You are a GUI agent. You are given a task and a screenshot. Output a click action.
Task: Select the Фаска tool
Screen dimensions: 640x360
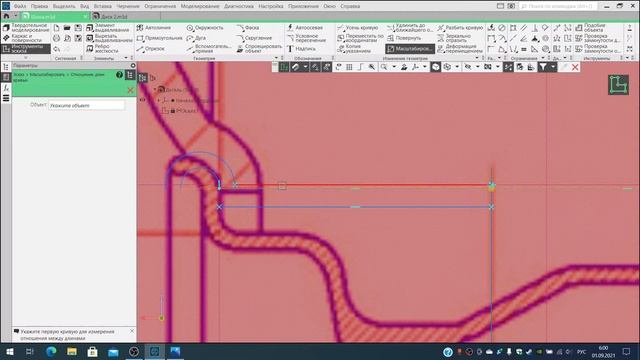pos(248,27)
